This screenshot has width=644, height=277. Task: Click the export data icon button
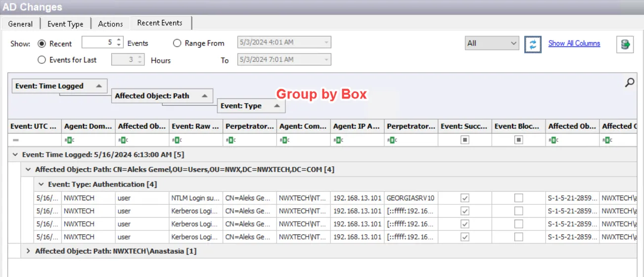pos(625,44)
